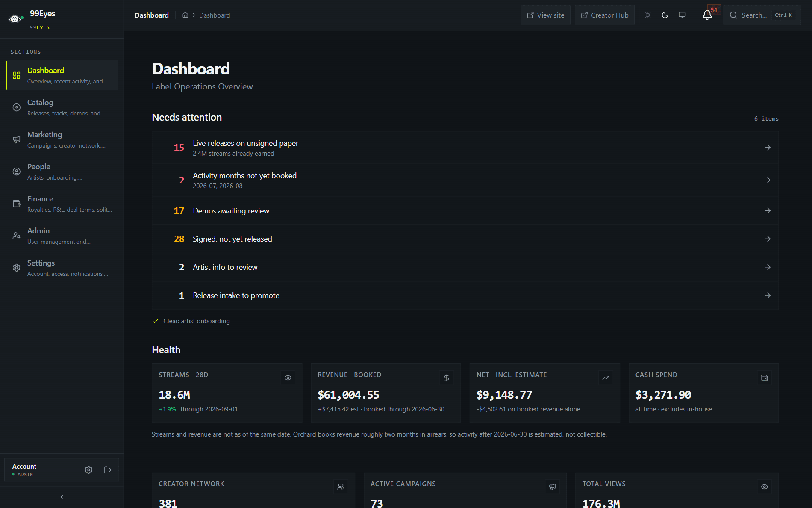Viewport: 812px width, 508px height.
Task: Switch to dark theme moon icon
Action: (665, 15)
